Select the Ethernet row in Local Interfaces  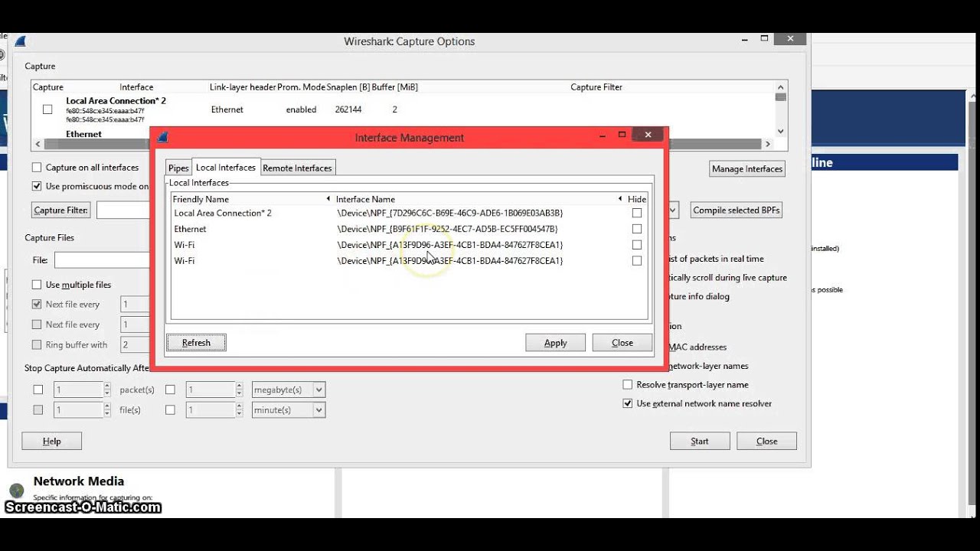(410, 229)
